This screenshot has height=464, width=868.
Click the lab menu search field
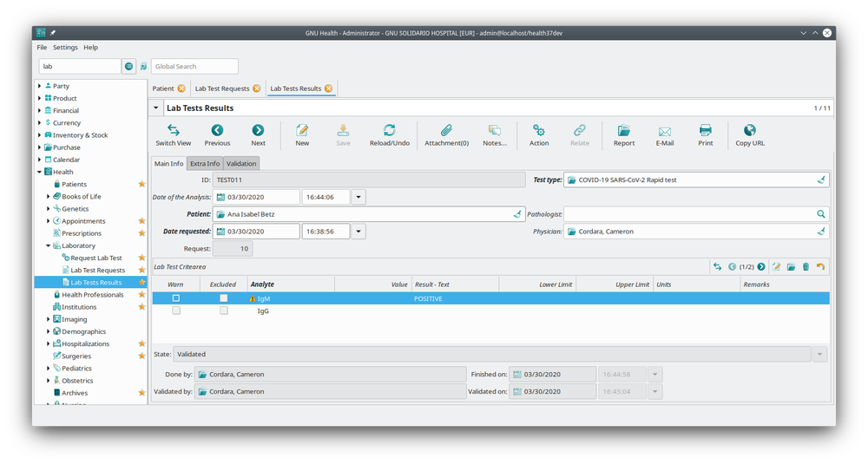[80, 67]
